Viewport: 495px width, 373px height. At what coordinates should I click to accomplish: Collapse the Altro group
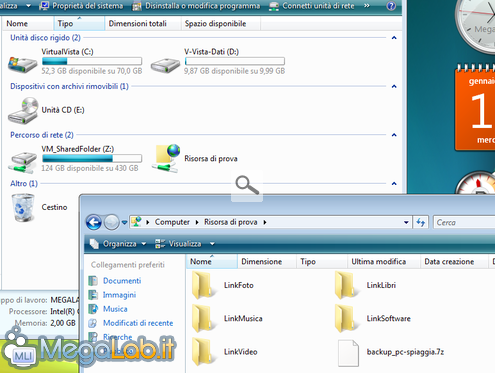(x=394, y=184)
